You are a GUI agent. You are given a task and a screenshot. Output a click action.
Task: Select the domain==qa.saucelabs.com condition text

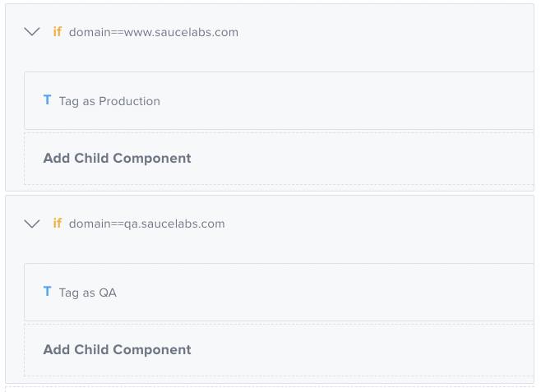[146, 224]
